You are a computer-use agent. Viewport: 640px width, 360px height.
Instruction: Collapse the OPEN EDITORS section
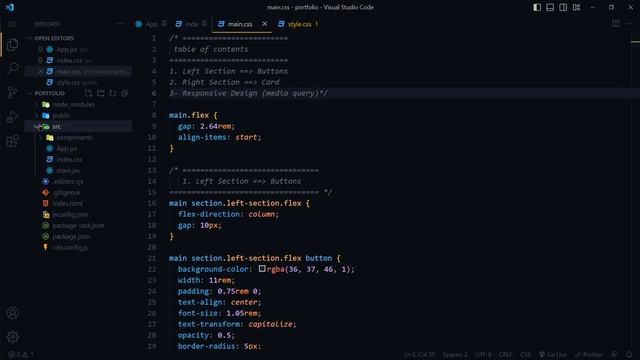[54, 38]
